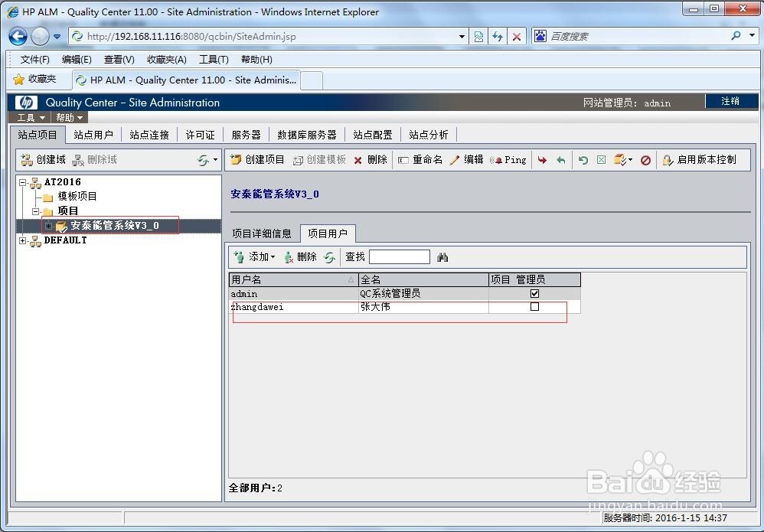This screenshot has height=532, width=764.
Task: Open a new blank IE tab
Action: coord(312,80)
